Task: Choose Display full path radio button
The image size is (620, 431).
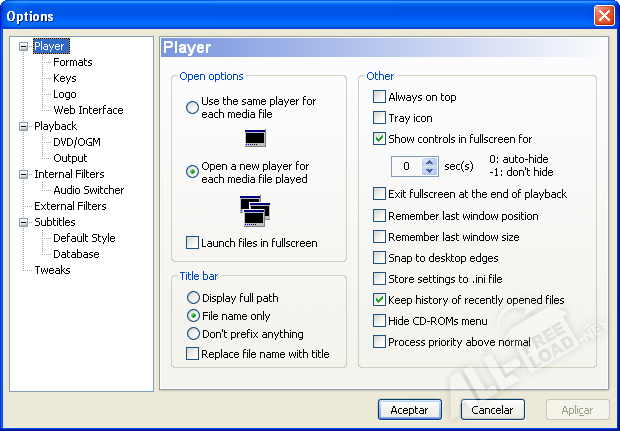Action: (193, 298)
